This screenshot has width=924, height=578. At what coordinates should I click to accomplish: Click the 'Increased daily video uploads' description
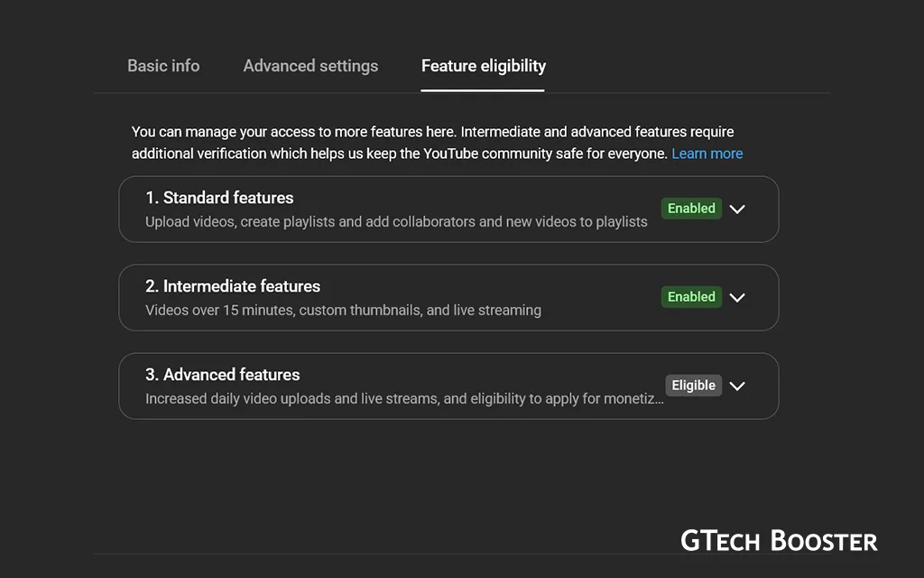coord(404,398)
